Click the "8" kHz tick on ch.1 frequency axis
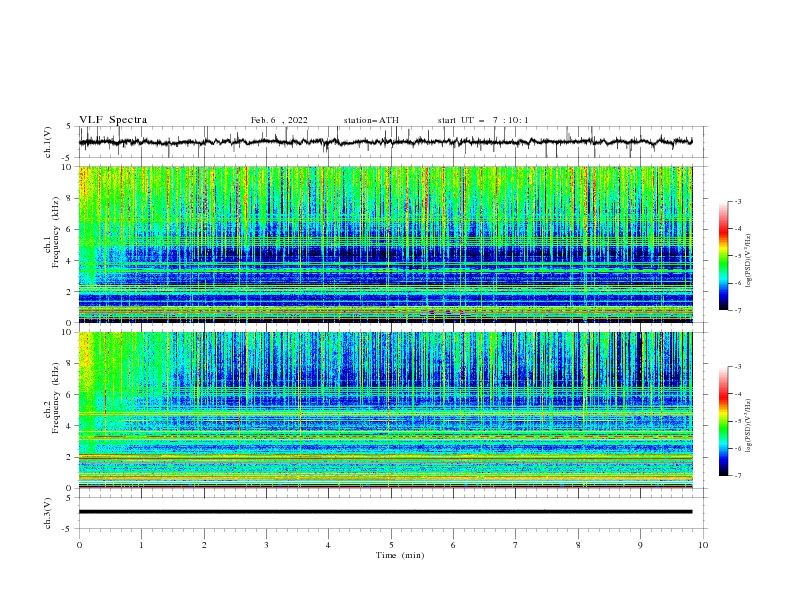The width and height of the screenshot is (792, 612). (71, 198)
